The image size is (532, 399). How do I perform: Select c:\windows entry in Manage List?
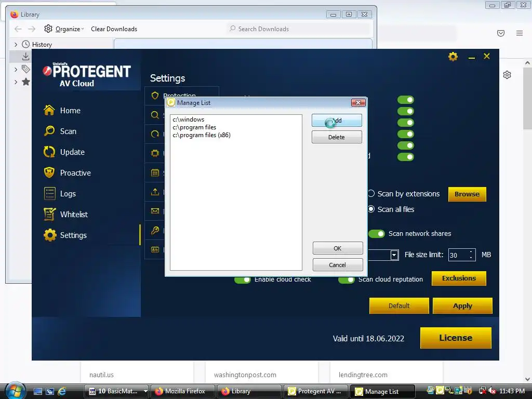pyautogui.click(x=188, y=119)
